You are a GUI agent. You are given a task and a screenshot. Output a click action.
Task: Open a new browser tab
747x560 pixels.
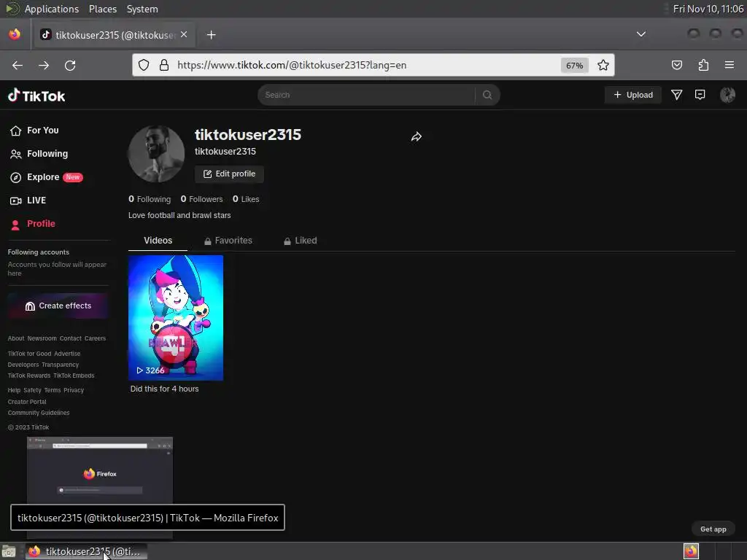211,35
